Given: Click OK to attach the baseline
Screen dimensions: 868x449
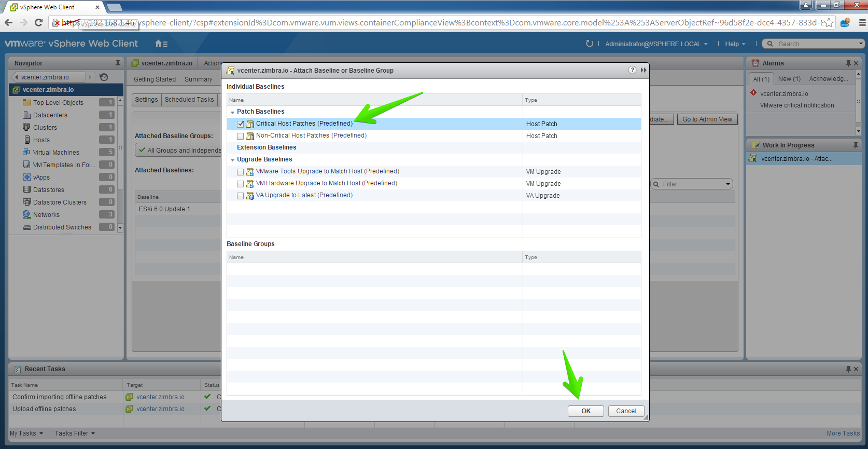Looking at the screenshot, I should (x=586, y=411).
